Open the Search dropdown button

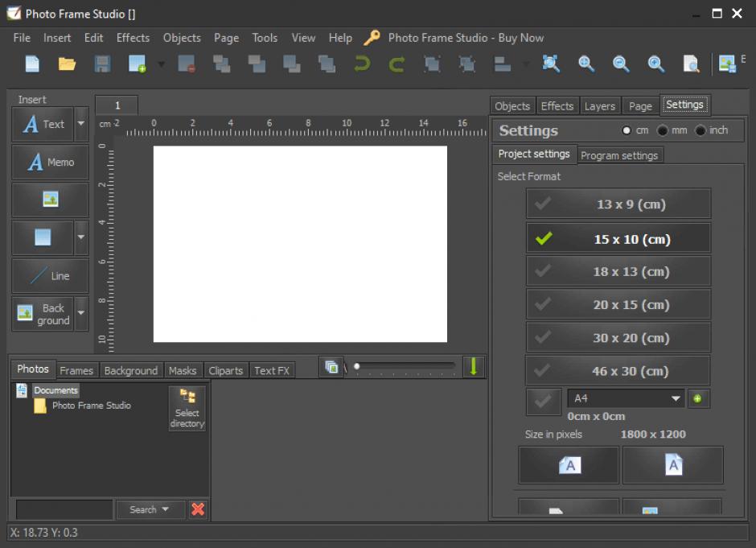[x=150, y=509]
